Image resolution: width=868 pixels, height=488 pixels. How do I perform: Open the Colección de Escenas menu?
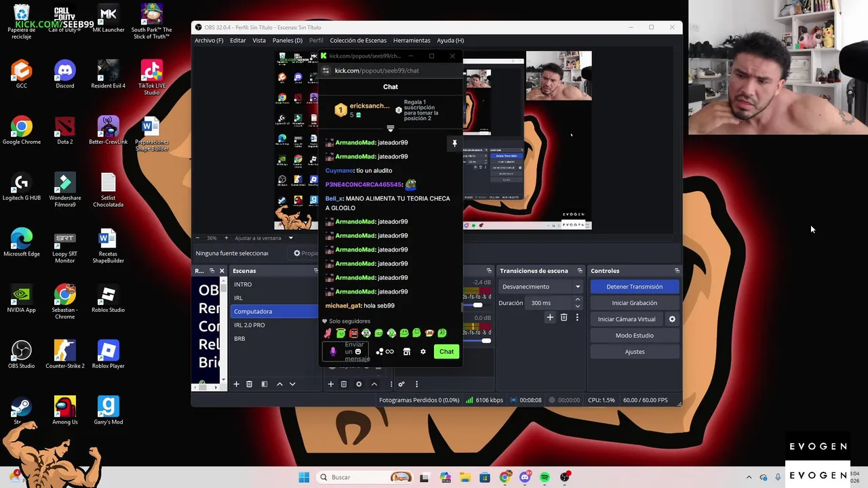[358, 41]
